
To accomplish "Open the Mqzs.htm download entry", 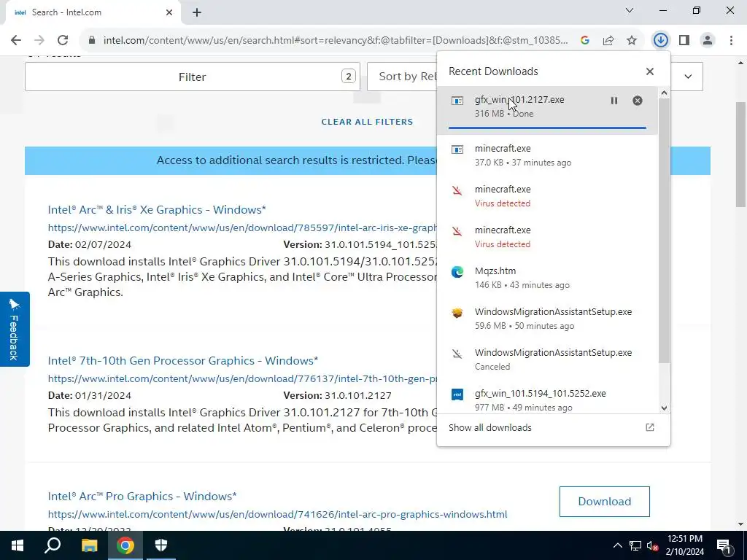I will tap(547, 278).
